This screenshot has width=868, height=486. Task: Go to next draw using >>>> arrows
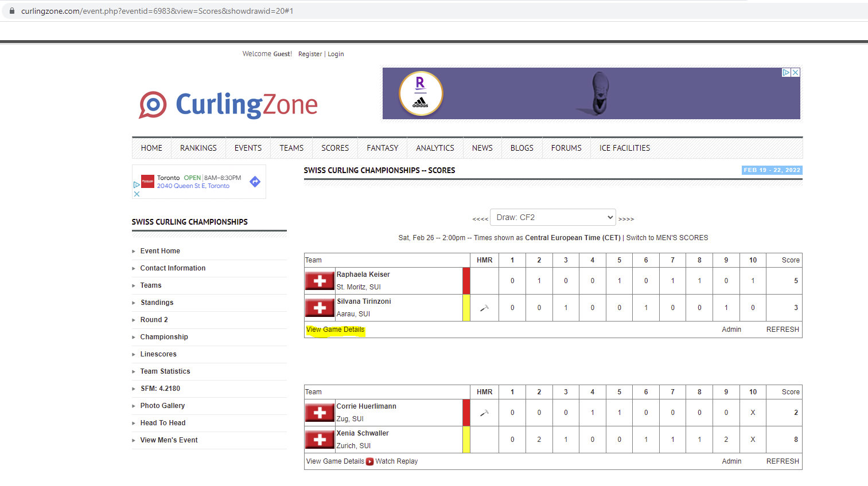point(626,219)
